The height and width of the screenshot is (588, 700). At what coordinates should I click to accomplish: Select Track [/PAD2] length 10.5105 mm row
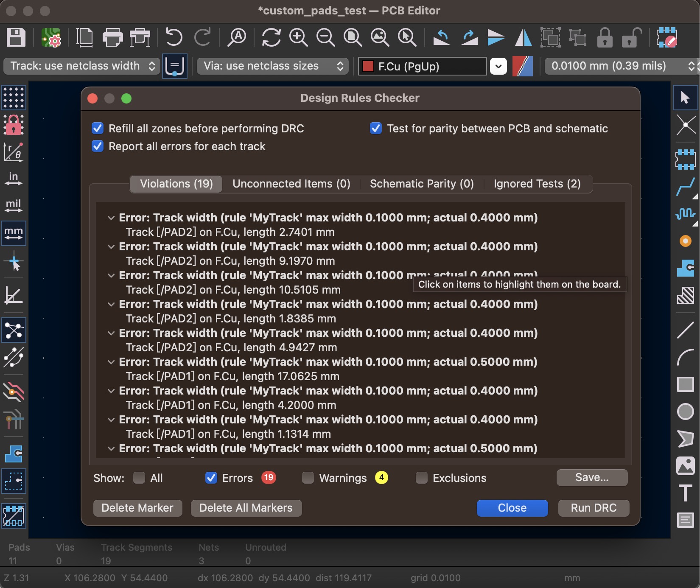(233, 290)
